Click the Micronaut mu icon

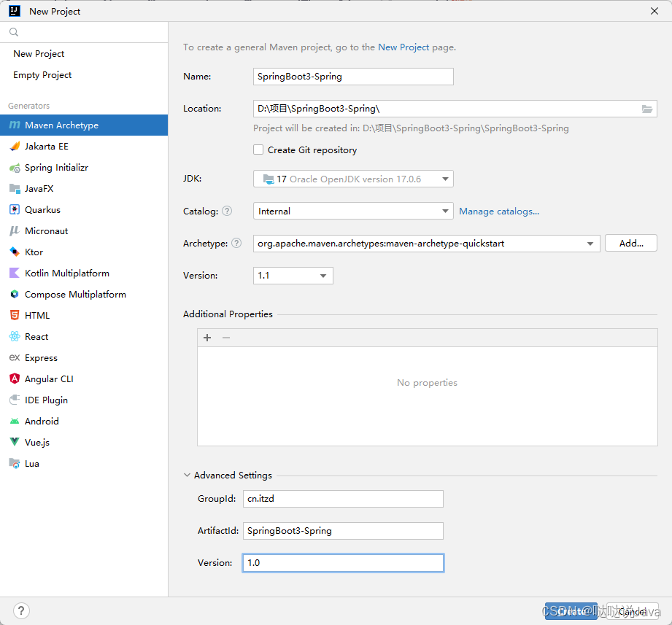[15, 231]
